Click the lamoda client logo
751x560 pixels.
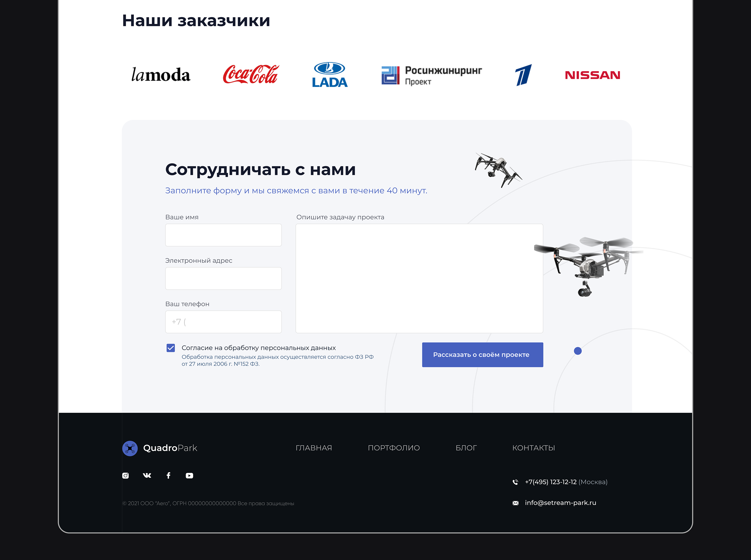[x=161, y=75]
